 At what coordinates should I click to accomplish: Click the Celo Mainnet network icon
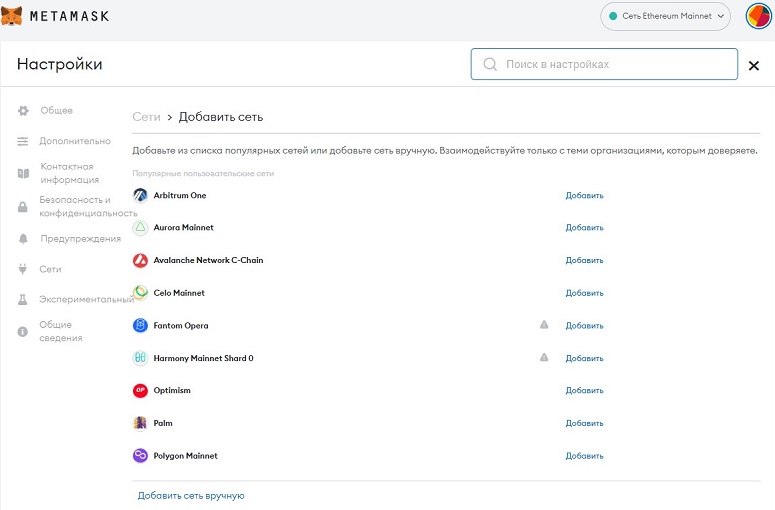pyautogui.click(x=140, y=293)
